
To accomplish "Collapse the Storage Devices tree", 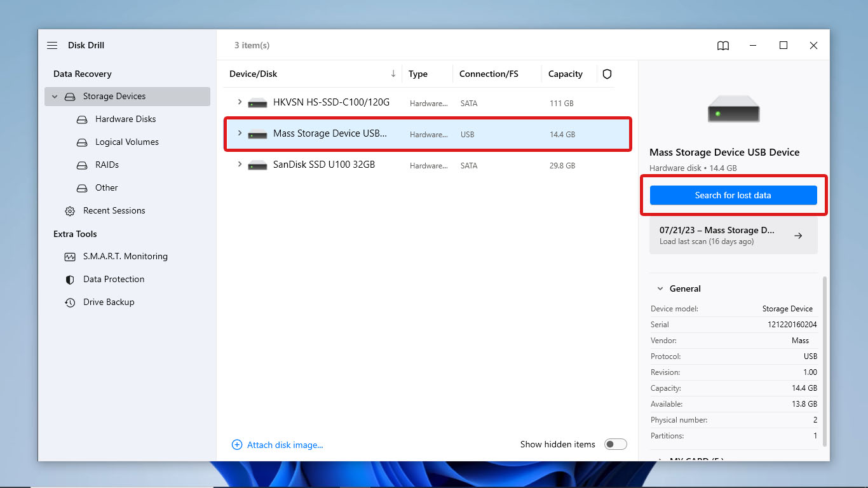I will coord(55,96).
